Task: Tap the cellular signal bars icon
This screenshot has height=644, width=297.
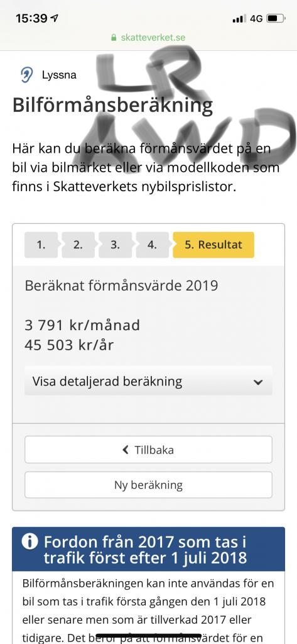Action: tap(239, 18)
